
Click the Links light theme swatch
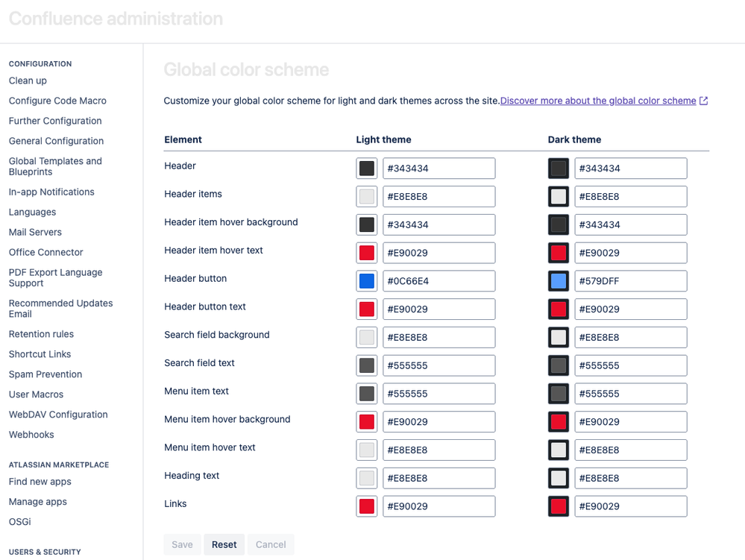tap(366, 506)
